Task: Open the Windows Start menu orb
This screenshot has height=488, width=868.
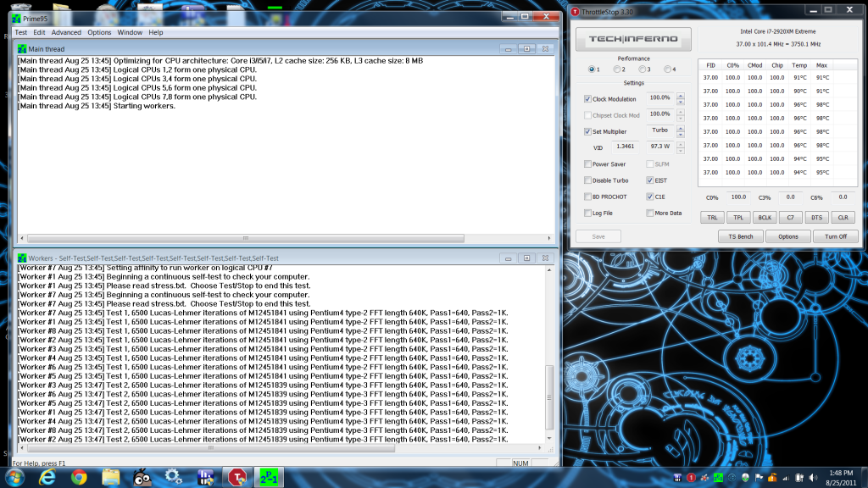Action: (x=15, y=477)
